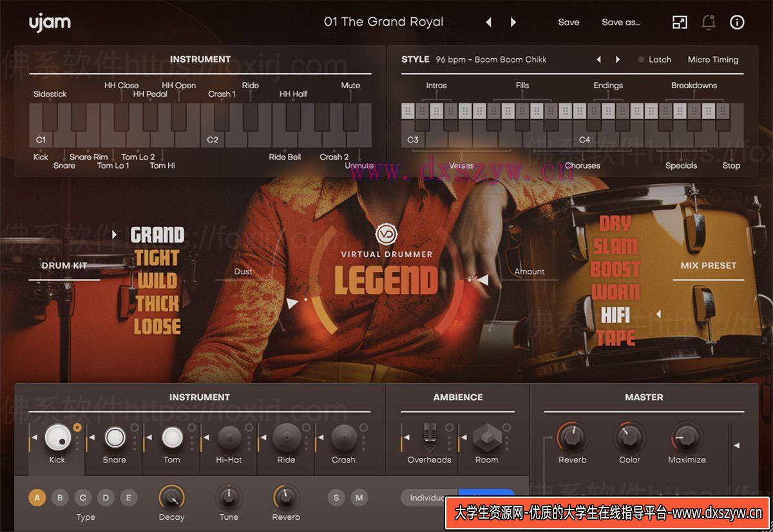The height and width of the screenshot is (532, 773).
Task: Choose the BOOST mix preset
Action: point(615,269)
